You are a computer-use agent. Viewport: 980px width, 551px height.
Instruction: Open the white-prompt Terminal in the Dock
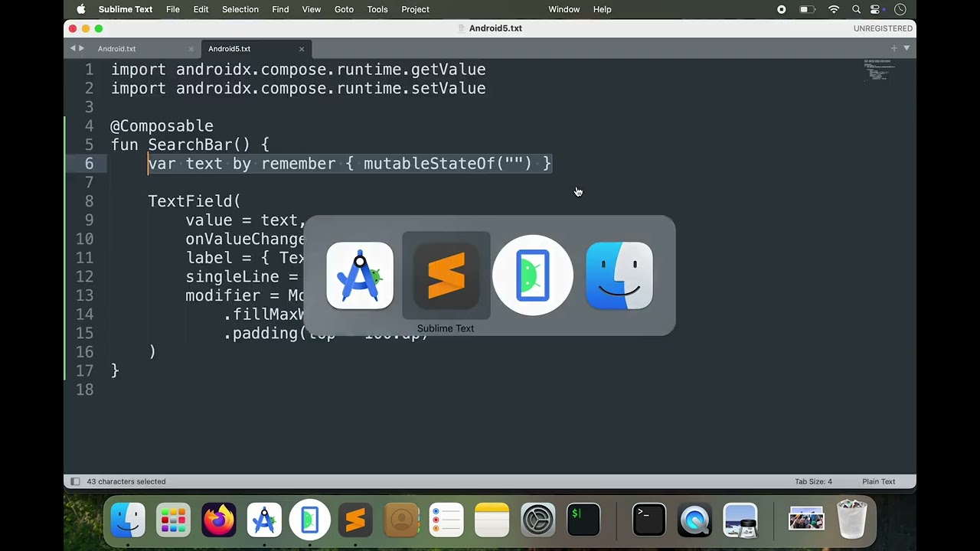[649, 520]
